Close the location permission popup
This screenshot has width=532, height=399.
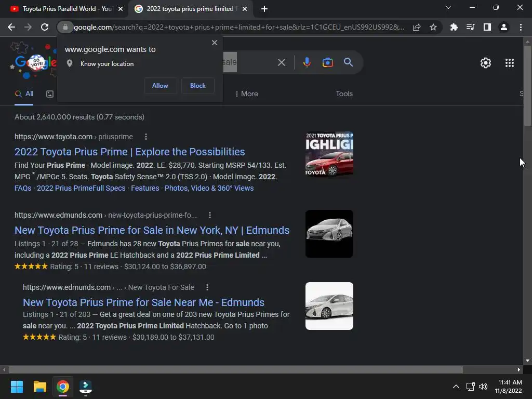pos(215,43)
